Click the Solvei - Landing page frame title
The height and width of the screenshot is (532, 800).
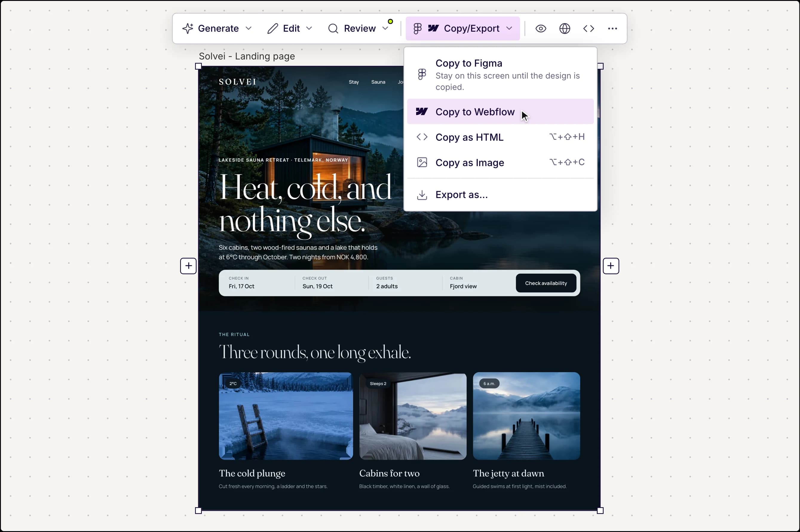(x=247, y=56)
